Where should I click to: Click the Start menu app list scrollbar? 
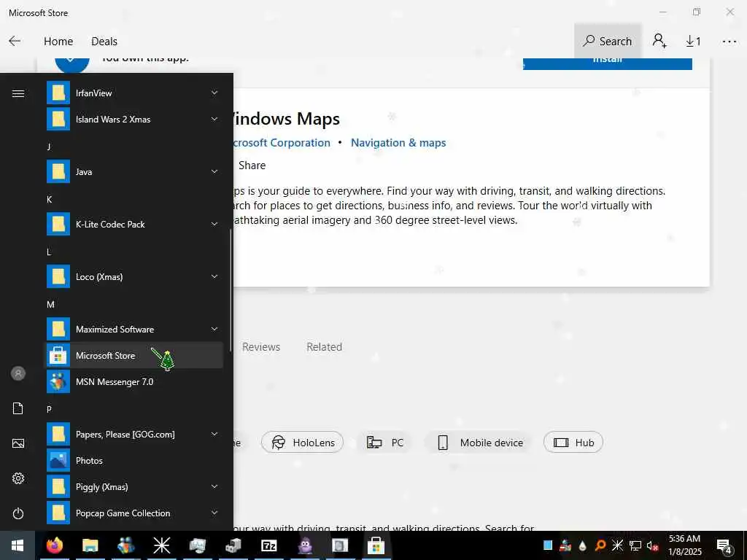pos(231,290)
